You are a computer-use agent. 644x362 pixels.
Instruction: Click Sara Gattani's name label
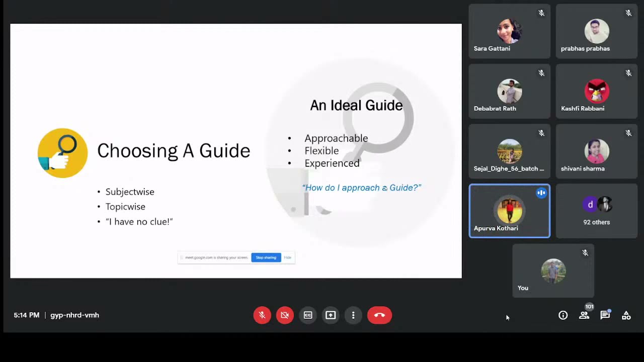(x=492, y=49)
